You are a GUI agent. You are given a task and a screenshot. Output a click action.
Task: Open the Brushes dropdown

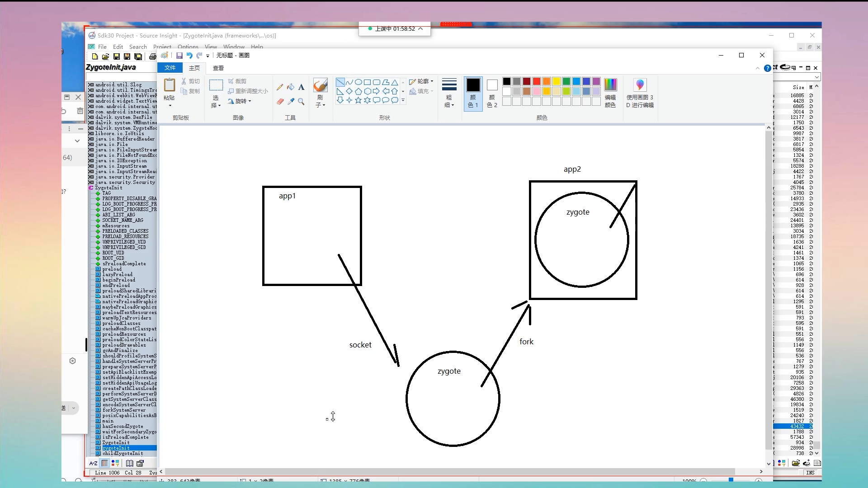point(320,105)
